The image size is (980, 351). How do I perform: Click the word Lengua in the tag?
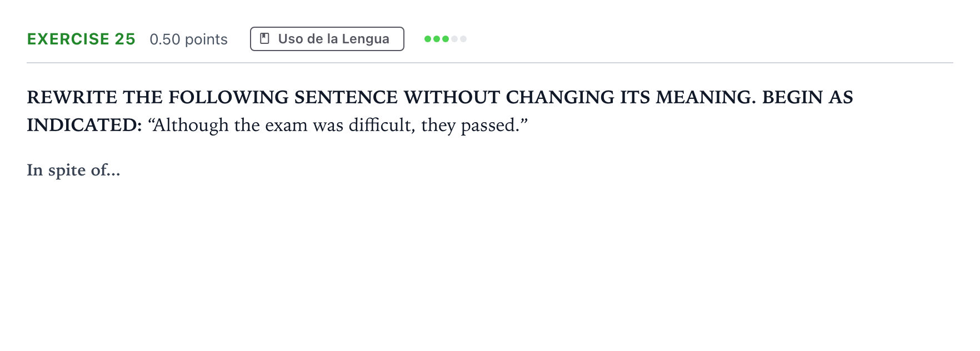click(x=366, y=39)
